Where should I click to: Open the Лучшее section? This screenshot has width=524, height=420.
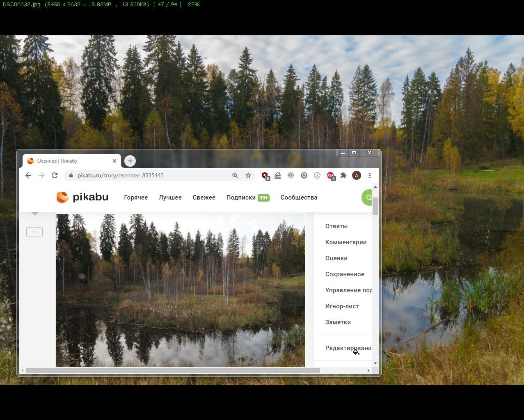point(170,197)
